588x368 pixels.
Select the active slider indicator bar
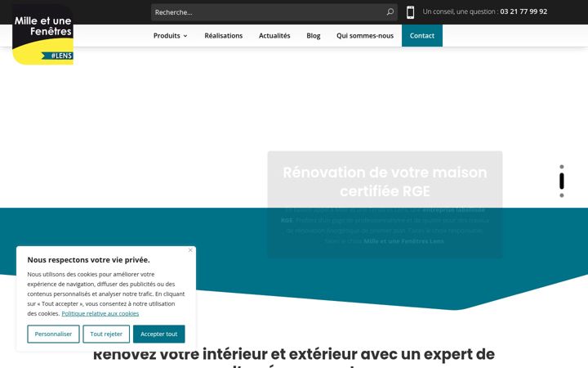pyautogui.click(x=562, y=181)
